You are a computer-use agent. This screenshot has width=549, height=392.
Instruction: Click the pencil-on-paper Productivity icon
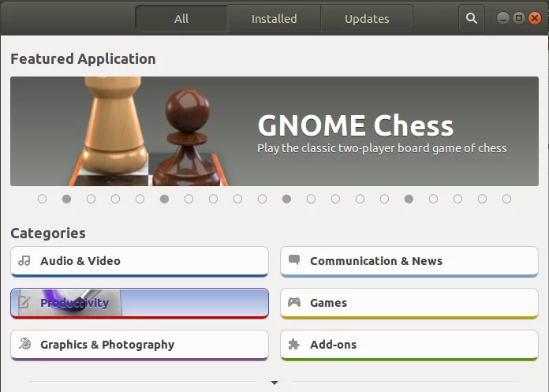24,302
